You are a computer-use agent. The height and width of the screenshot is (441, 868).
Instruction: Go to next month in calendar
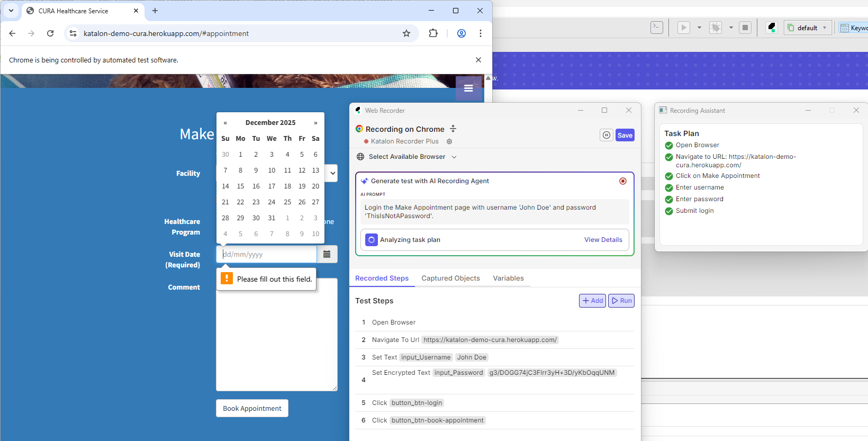coord(315,123)
